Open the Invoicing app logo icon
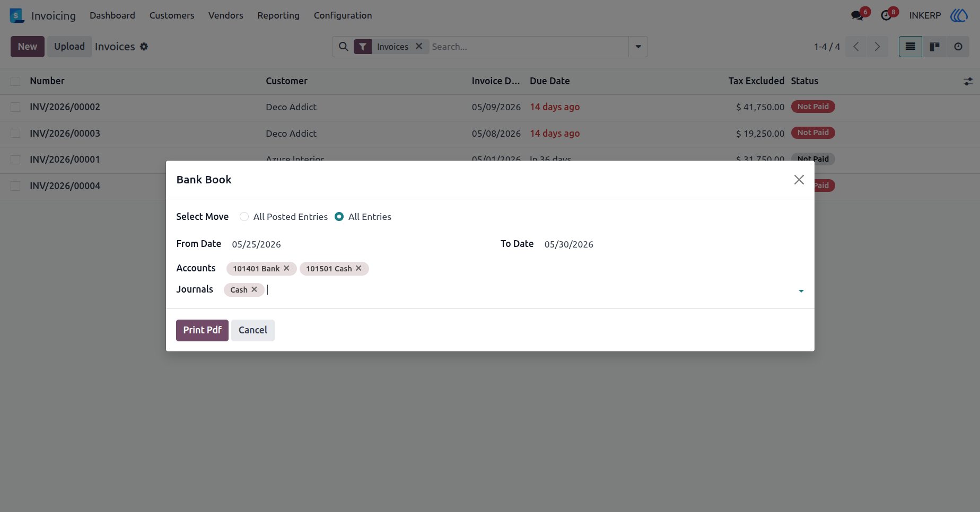980x512 pixels. point(17,15)
